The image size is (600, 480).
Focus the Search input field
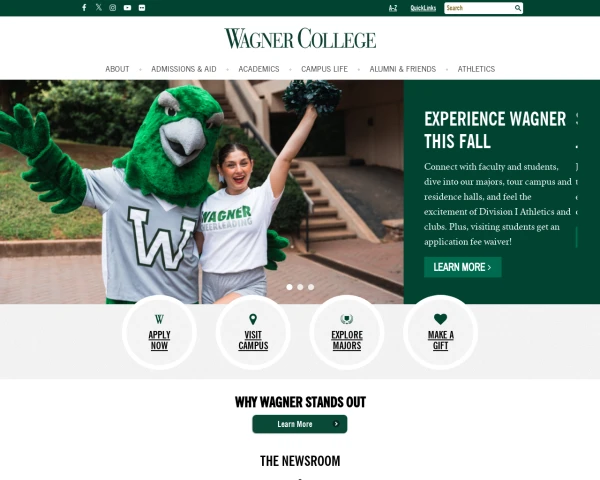click(479, 8)
